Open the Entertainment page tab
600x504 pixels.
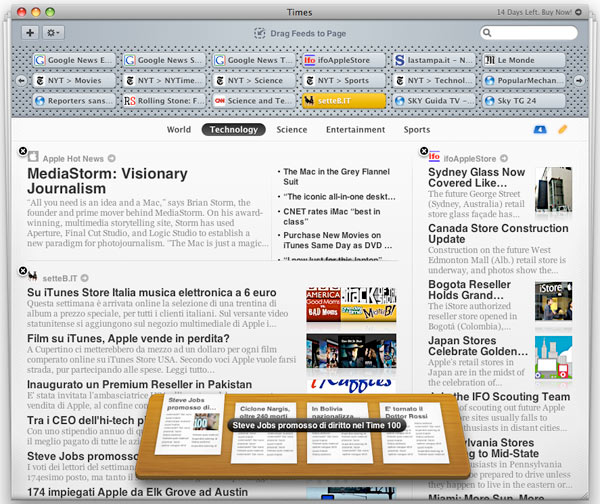click(355, 130)
